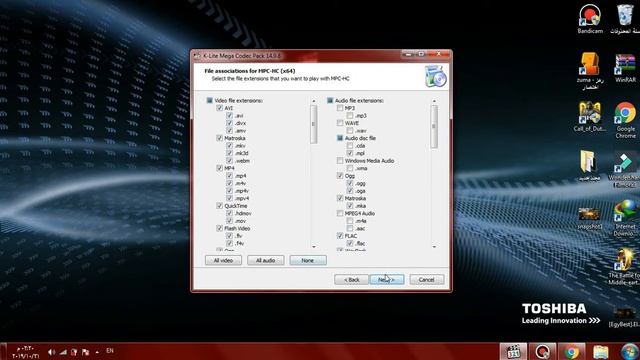
Task: Click audio list scrollbar down arrow
Action: coord(434,247)
